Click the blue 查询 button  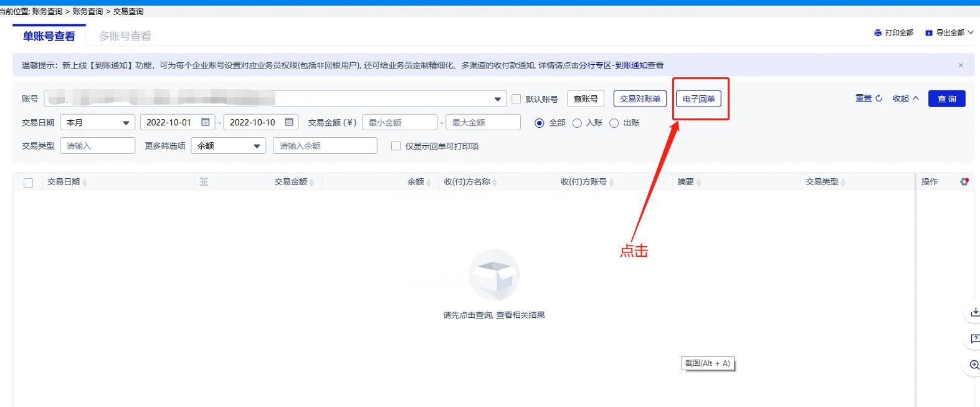[x=946, y=98]
